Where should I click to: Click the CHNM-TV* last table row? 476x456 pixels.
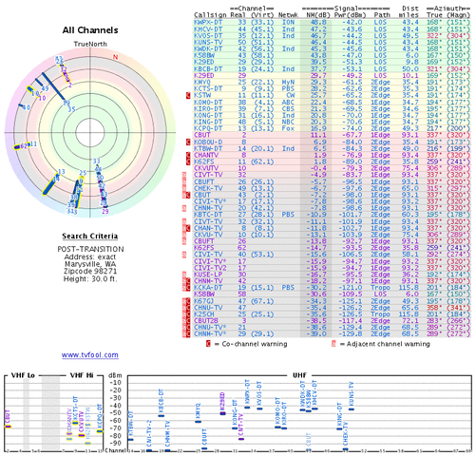coord(332,334)
